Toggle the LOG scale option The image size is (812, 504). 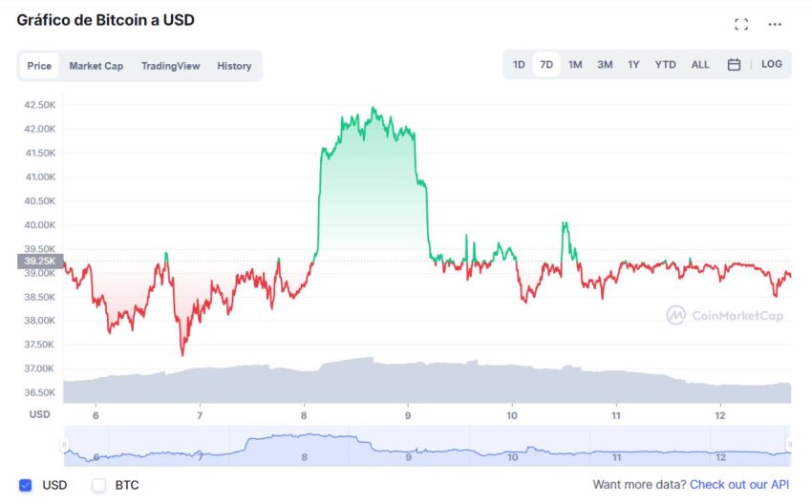tap(772, 64)
